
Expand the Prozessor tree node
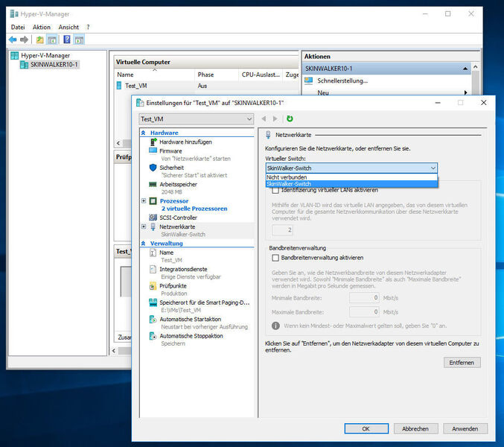(144, 201)
